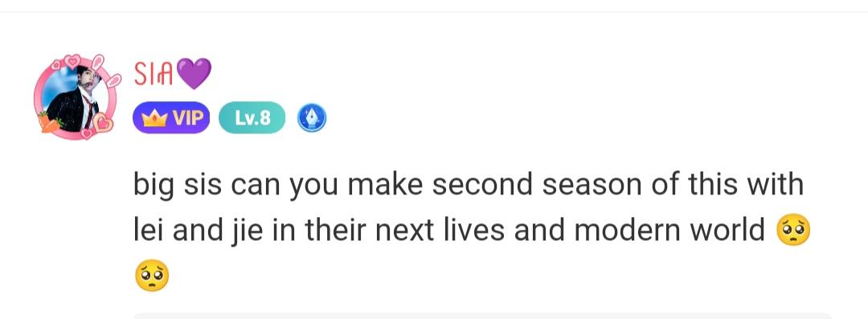Tap the pleading emoji on the last line
Screen dimensions: 868x319
pos(152,276)
